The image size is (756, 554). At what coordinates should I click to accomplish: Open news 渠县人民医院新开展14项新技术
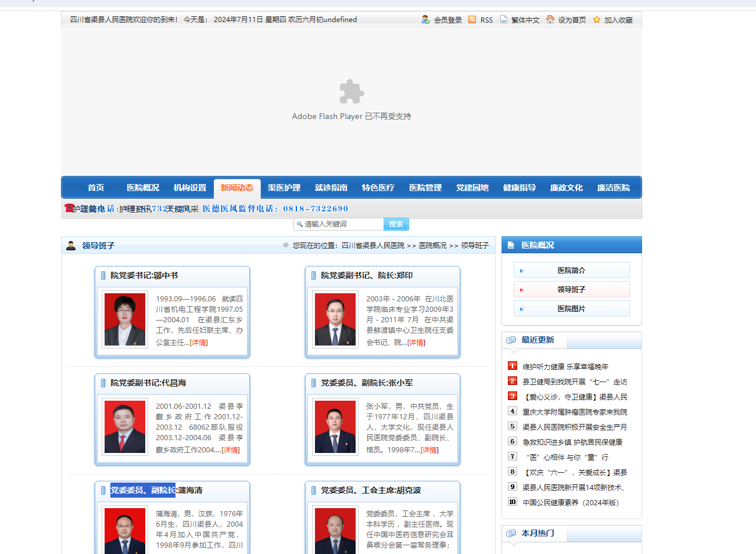click(x=574, y=488)
